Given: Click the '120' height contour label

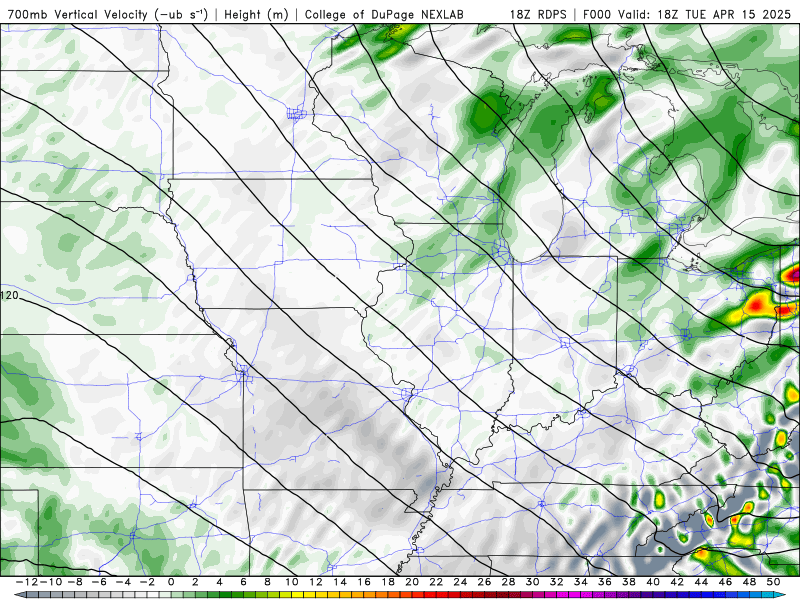Looking at the screenshot, I should click(9, 295).
